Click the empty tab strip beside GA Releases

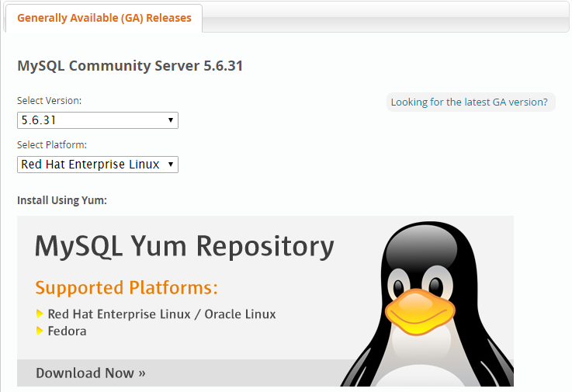tap(386, 19)
